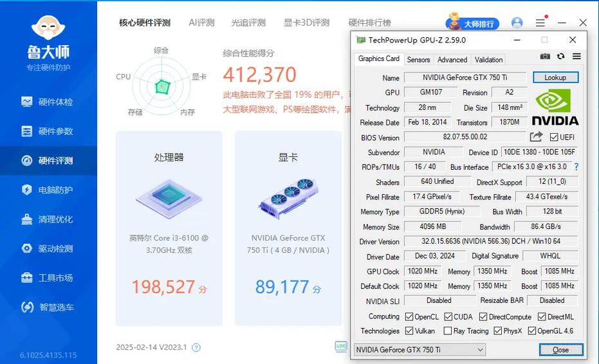Open 驱动检测 in the sidebar
The height and width of the screenshot is (364, 599).
coord(48,249)
